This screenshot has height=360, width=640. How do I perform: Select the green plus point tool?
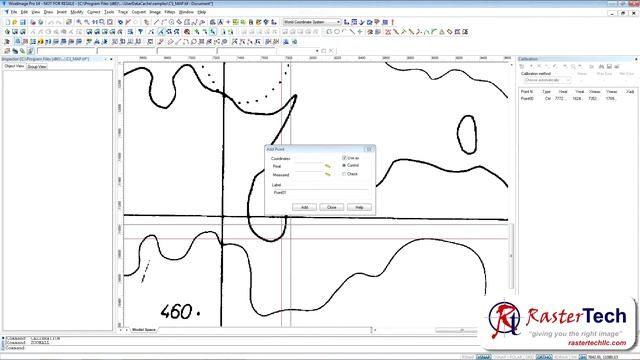(x=360, y=32)
